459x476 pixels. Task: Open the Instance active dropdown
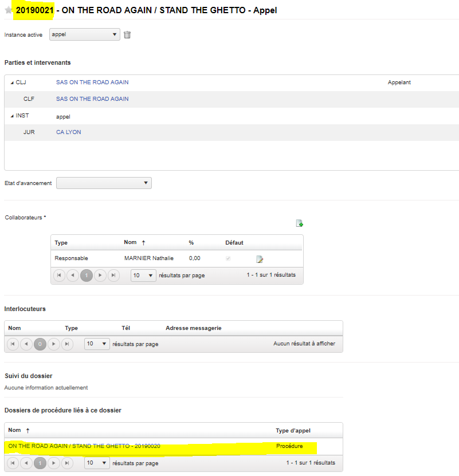click(85, 34)
